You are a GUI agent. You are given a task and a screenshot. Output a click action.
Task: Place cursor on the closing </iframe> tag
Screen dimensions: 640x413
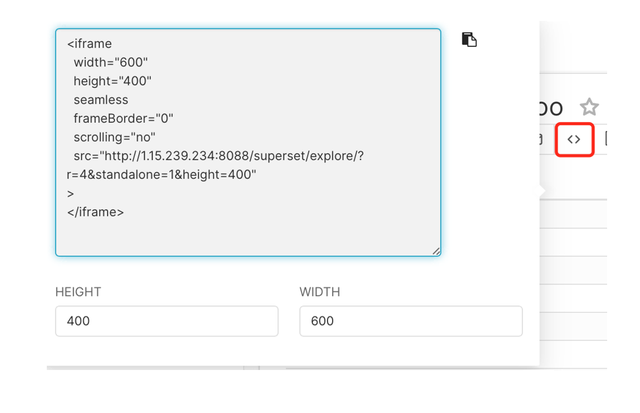pyautogui.click(x=95, y=211)
